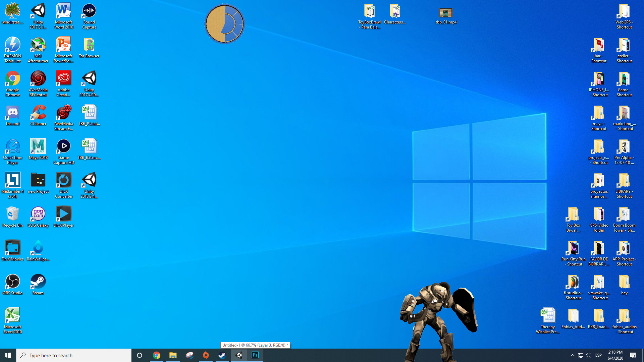644x362 pixels.
Task: Select the Unity 2017.3.1 desktop shortcut
Action: (x=38, y=16)
